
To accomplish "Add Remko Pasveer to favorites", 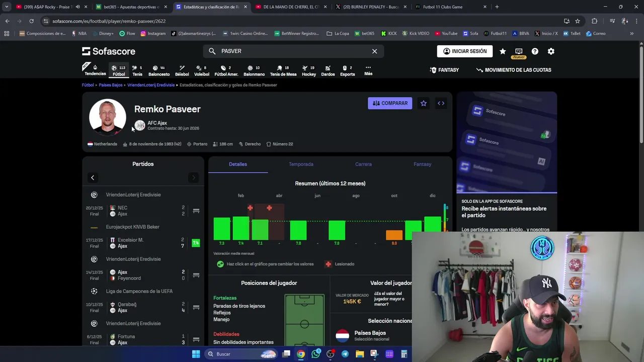I will [424, 103].
